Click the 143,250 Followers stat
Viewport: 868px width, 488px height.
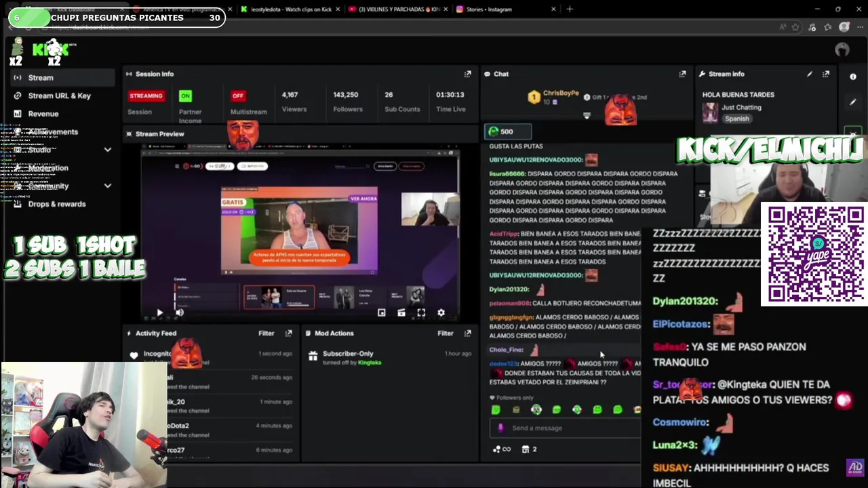tap(347, 101)
